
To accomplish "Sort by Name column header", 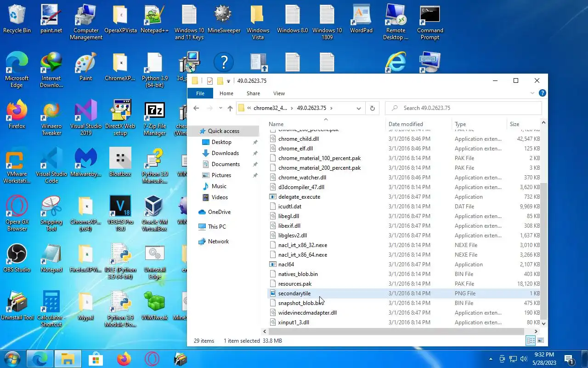I will [326, 124].
